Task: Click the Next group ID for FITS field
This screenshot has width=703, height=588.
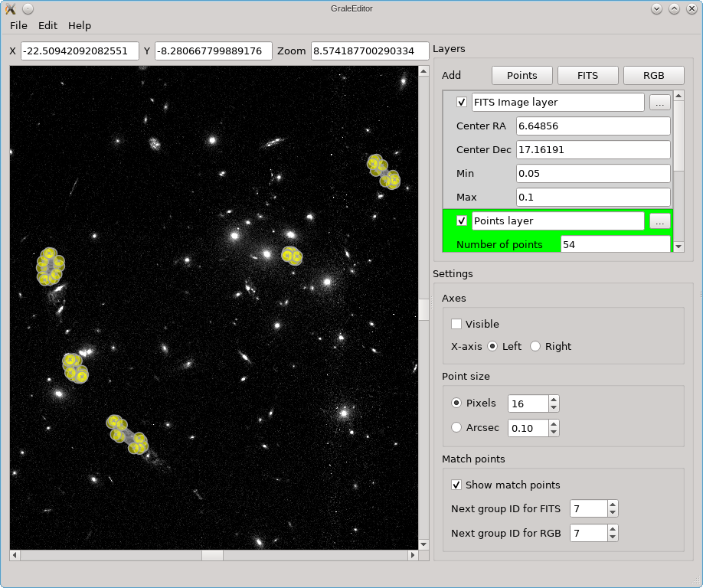Action: click(589, 508)
